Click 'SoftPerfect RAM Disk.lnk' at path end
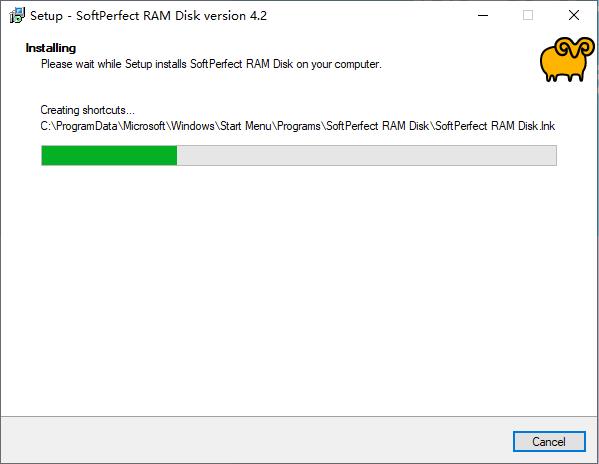The width and height of the screenshot is (599, 464). 495,126
